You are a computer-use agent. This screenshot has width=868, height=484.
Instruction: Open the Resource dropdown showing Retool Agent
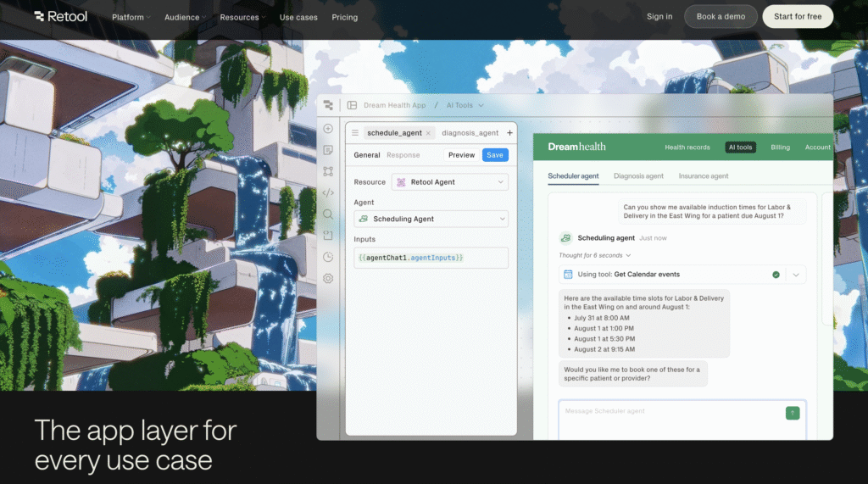(x=449, y=181)
